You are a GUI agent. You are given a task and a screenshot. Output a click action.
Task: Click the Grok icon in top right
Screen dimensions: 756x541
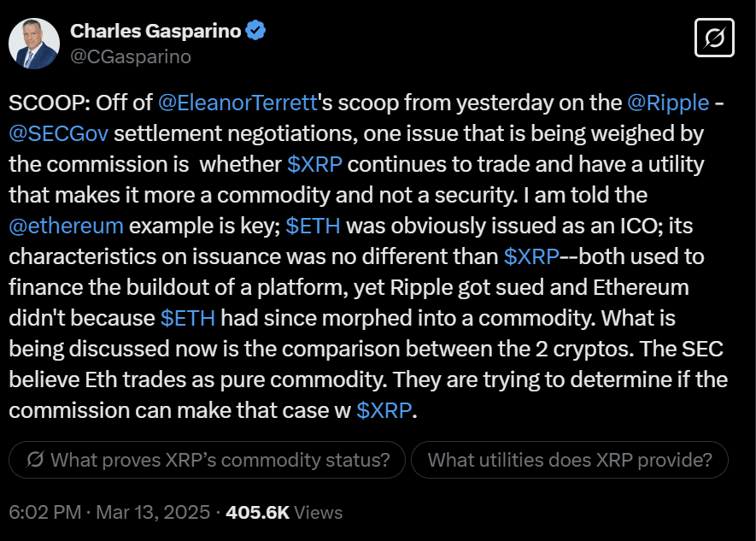coord(714,38)
